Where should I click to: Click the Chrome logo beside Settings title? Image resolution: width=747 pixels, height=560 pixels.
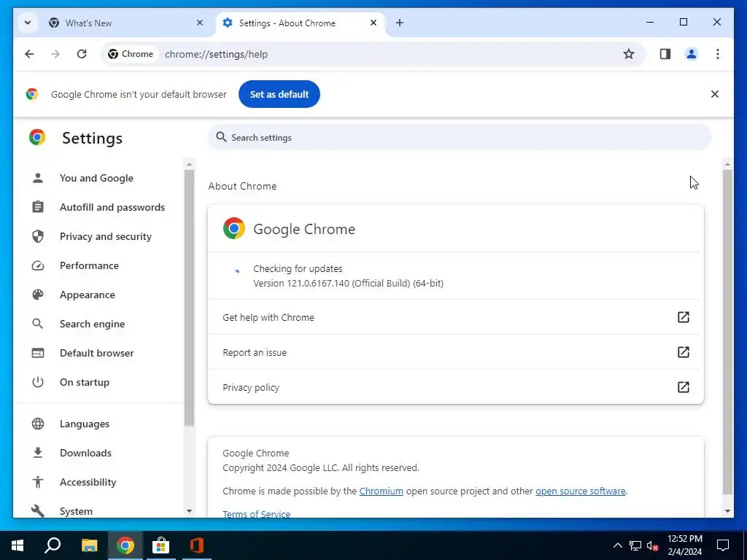(x=37, y=137)
